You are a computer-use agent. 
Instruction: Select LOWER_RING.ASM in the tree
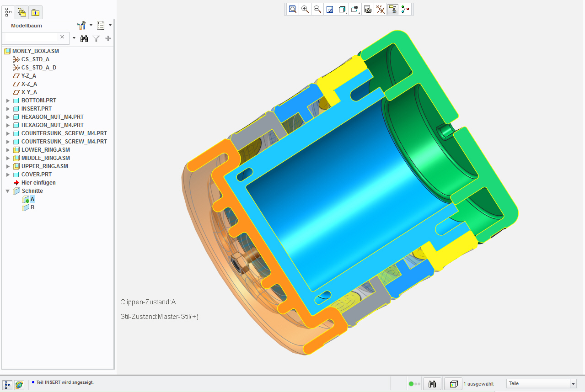point(46,150)
